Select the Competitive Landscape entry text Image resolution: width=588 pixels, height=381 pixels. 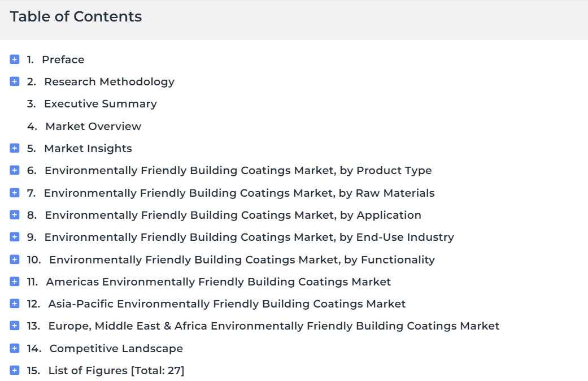(x=116, y=349)
